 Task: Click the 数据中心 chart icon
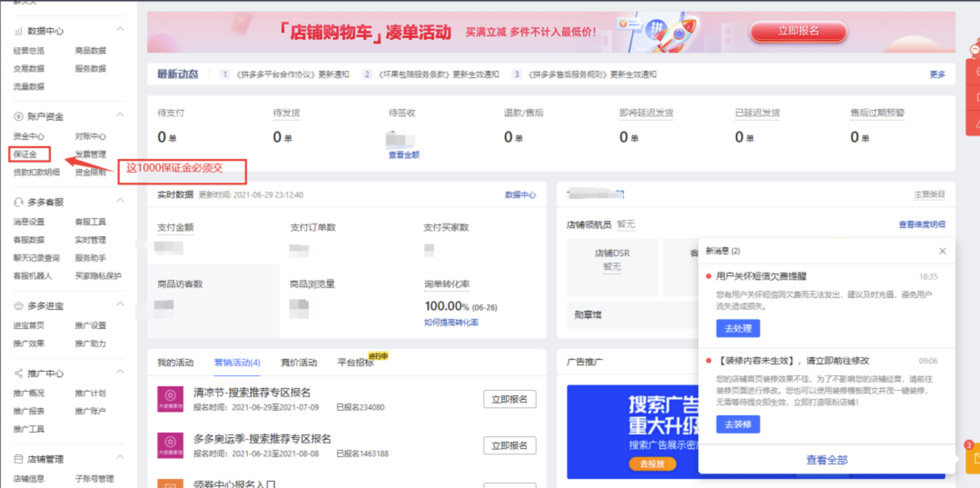[x=18, y=31]
